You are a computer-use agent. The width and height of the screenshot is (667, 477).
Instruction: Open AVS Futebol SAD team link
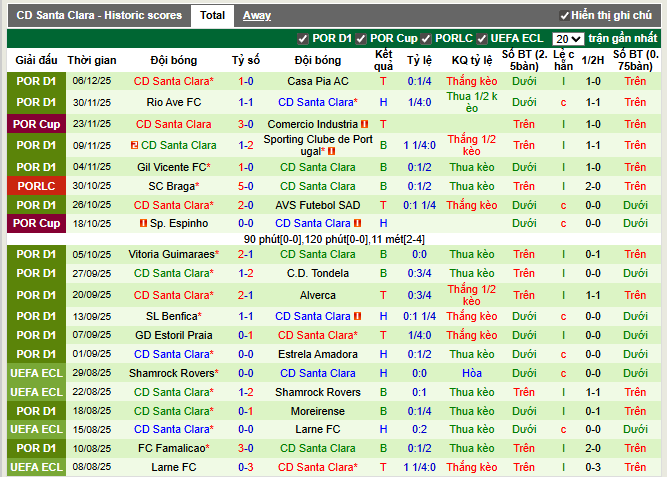[x=318, y=206]
